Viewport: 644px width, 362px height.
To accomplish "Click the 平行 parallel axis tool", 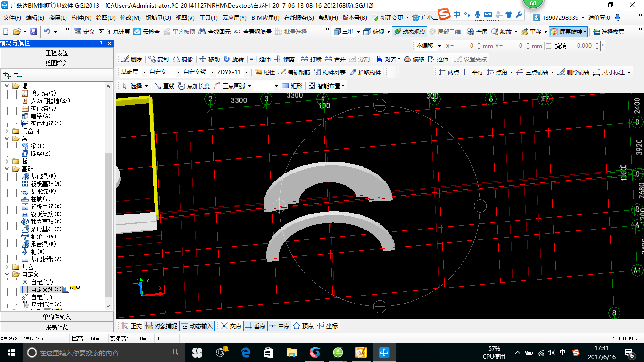I will 473,72.
